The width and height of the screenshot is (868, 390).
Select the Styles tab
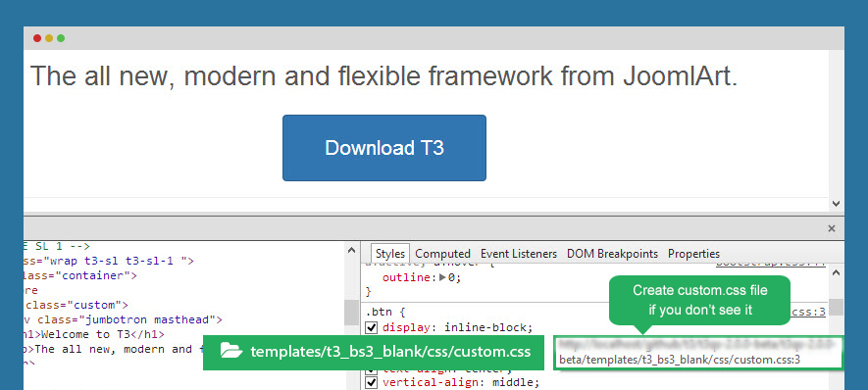point(390,254)
